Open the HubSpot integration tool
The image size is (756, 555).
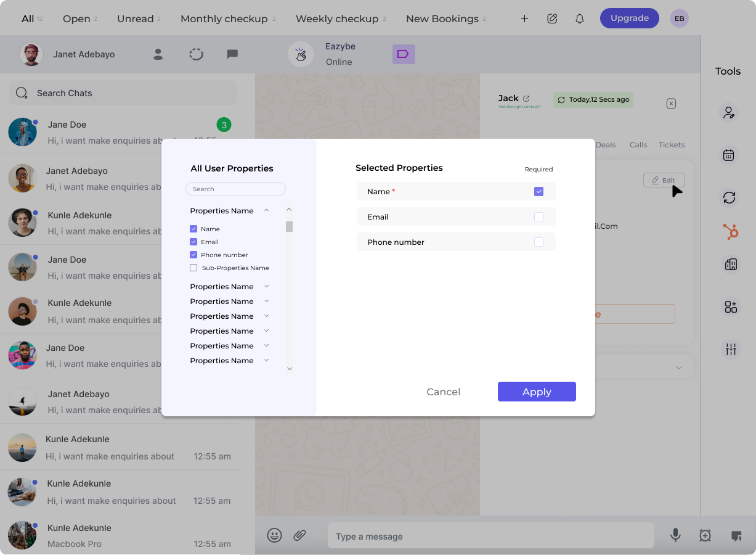coord(730,232)
